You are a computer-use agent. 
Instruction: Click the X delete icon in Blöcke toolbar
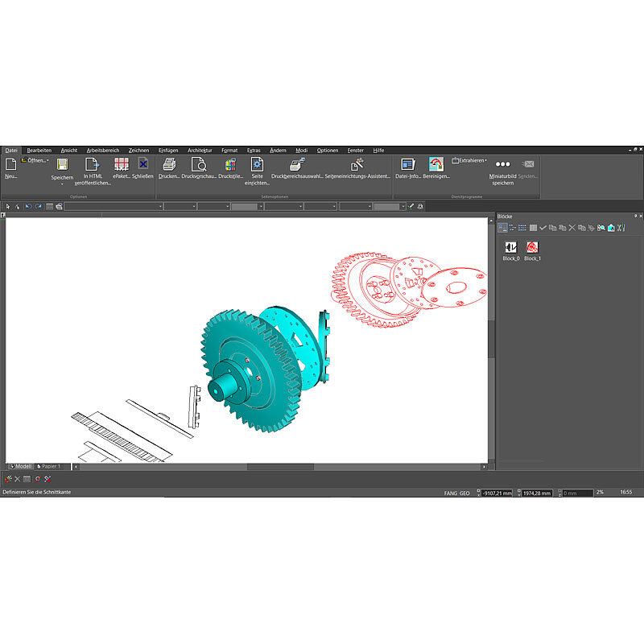[572, 228]
